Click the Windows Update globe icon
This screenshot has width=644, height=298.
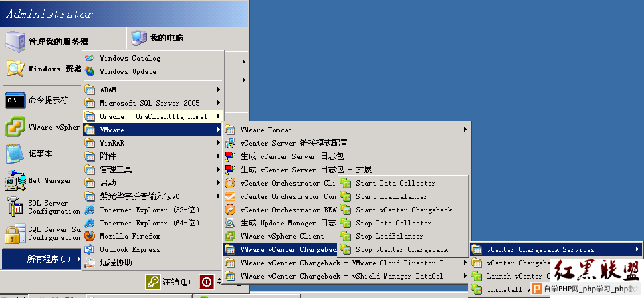click(90, 72)
